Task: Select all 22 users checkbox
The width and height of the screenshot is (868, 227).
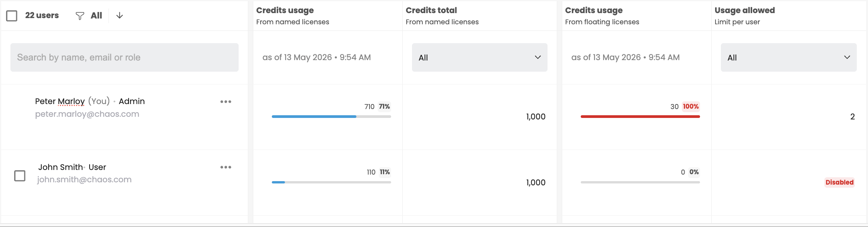Action: [12, 16]
